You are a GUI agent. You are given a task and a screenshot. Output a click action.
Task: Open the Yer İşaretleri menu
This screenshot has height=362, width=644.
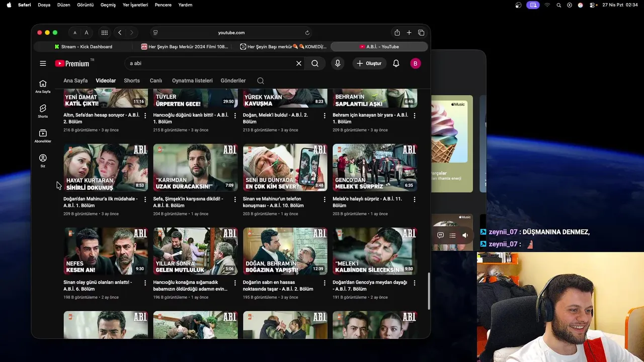135,5
